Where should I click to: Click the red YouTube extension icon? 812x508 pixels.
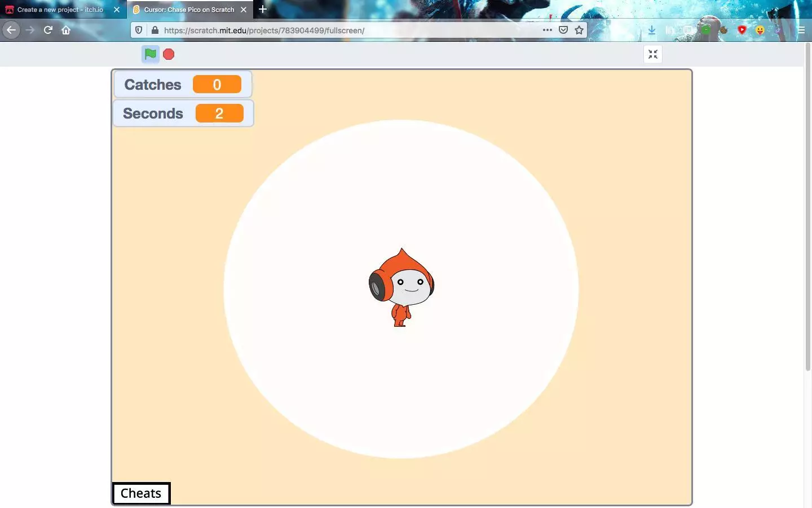742,30
